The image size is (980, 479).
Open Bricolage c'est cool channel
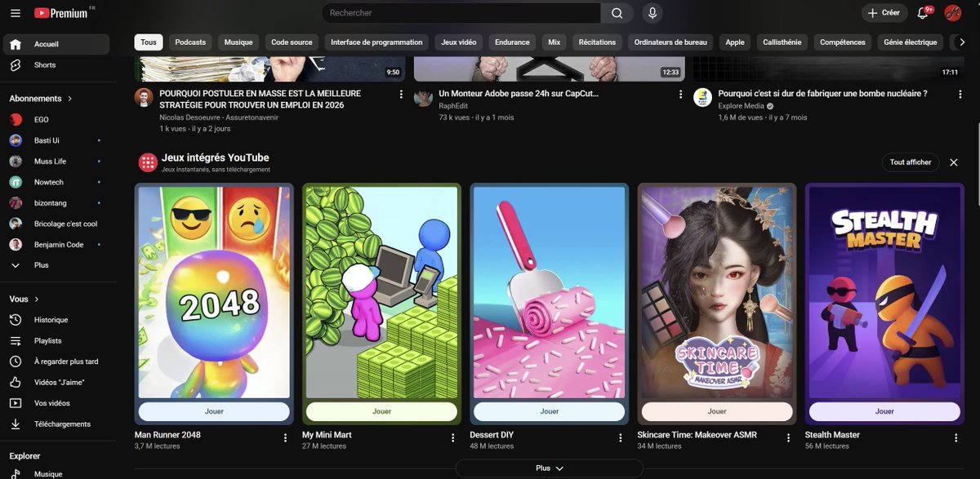coord(56,224)
